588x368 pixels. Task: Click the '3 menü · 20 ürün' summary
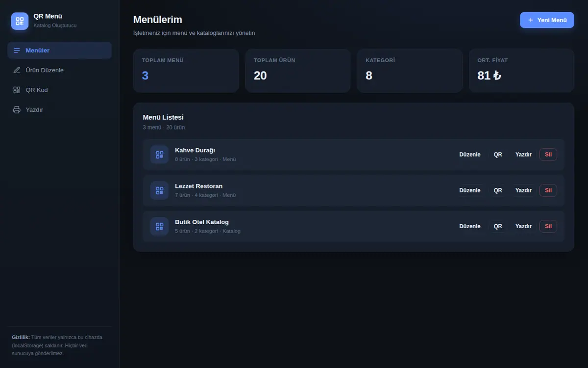click(x=164, y=128)
